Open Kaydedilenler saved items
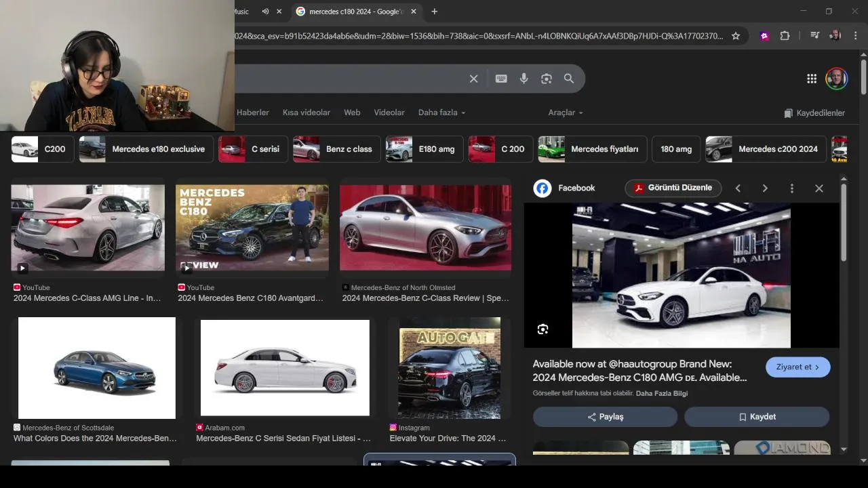Screen dimensions: 868x488 click(814, 113)
